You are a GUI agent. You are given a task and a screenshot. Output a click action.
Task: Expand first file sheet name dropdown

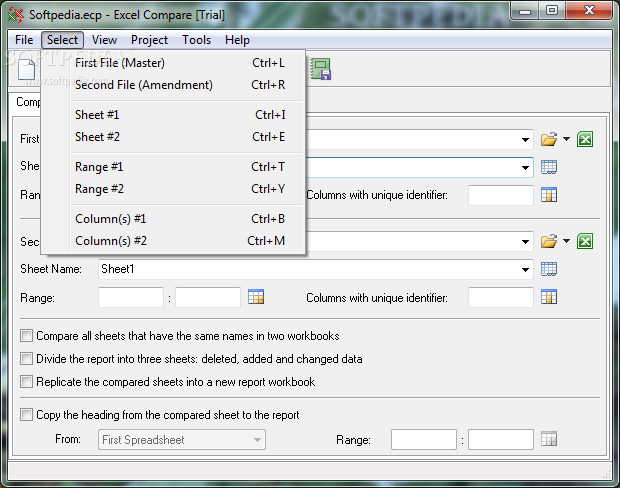(x=525, y=168)
